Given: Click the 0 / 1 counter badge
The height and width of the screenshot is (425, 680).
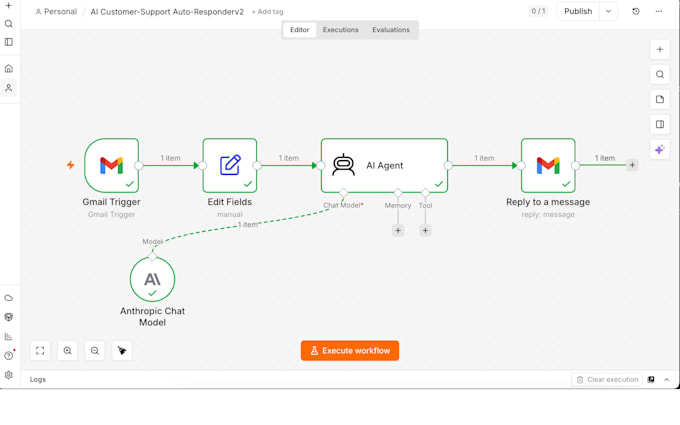Looking at the screenshot, I should pyautogui.click(x=539, y=12).
